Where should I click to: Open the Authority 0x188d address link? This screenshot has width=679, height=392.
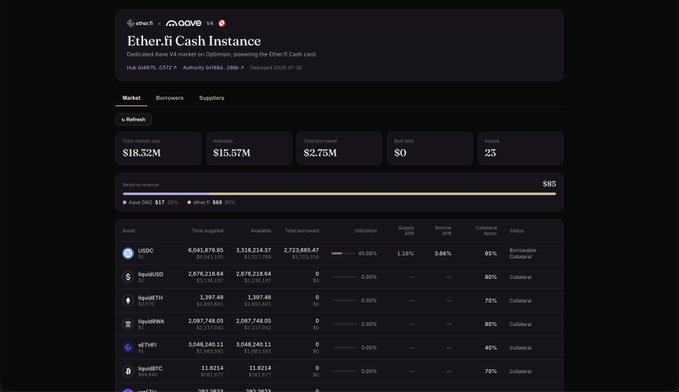pyautogui.click(x=213, y=68)
